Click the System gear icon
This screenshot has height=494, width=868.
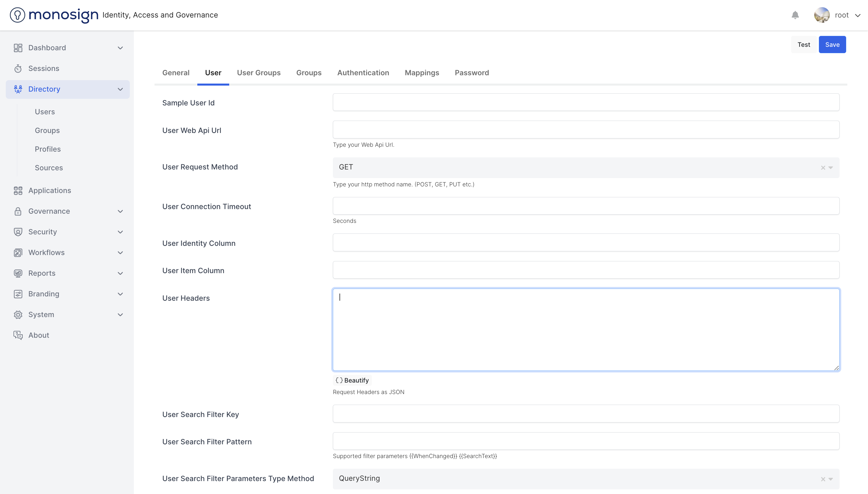[x=18, y=315]
